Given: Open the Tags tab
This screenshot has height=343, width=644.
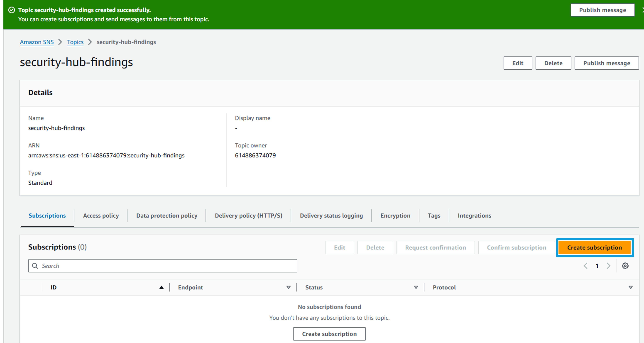Looking at the screenshot, I should click(434, 215).
